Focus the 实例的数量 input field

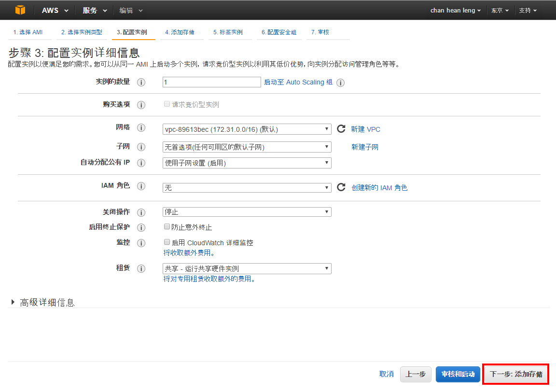coord(212,82)
